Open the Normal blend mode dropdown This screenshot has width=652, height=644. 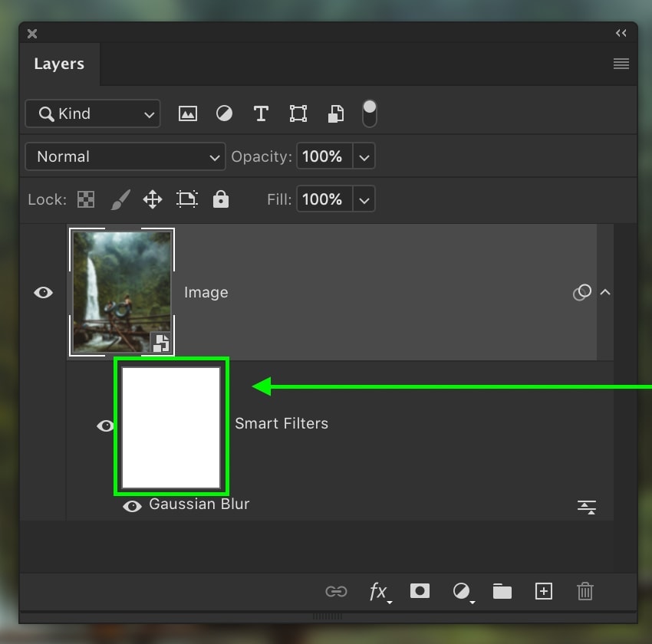click(x=125, y=156)
